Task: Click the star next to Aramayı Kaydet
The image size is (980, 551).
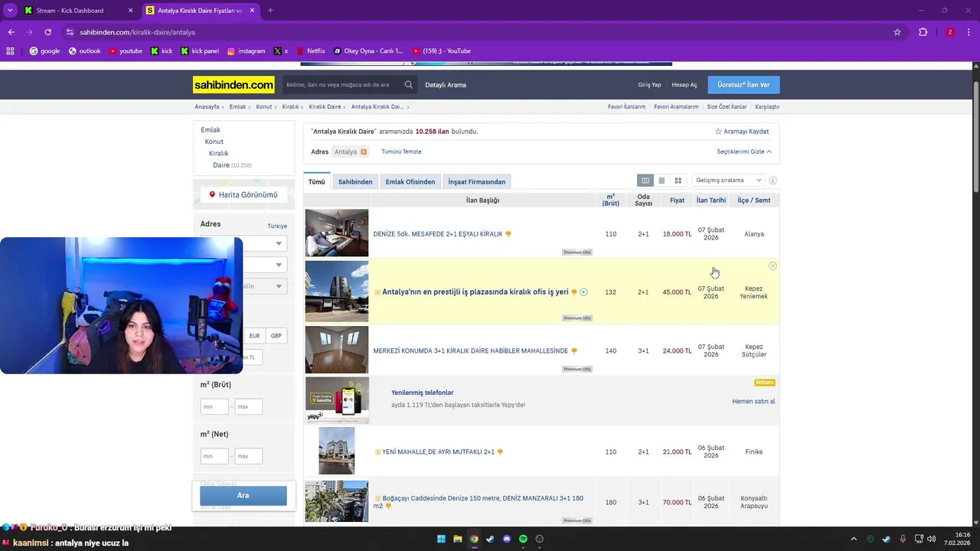Action: (718, 132)
